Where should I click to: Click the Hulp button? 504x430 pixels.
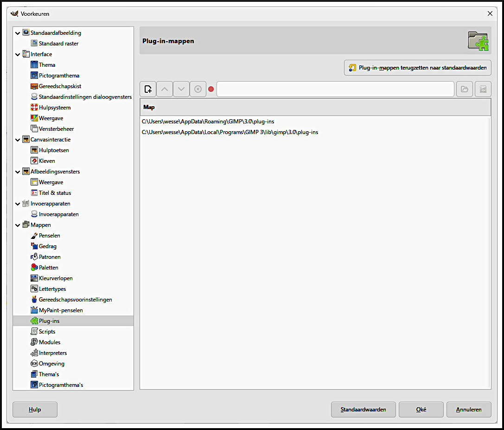pos(35,410)
